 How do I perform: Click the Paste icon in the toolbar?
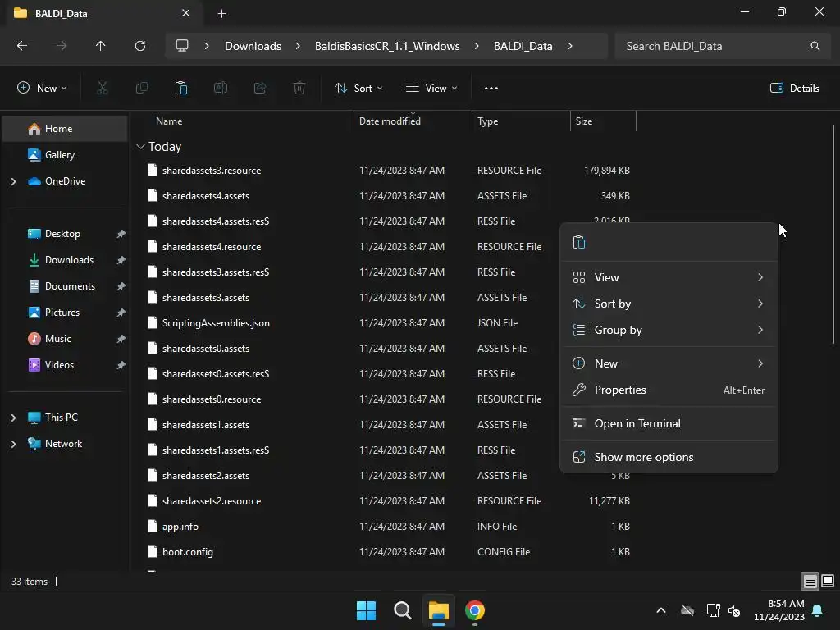[x=181, y=88]
